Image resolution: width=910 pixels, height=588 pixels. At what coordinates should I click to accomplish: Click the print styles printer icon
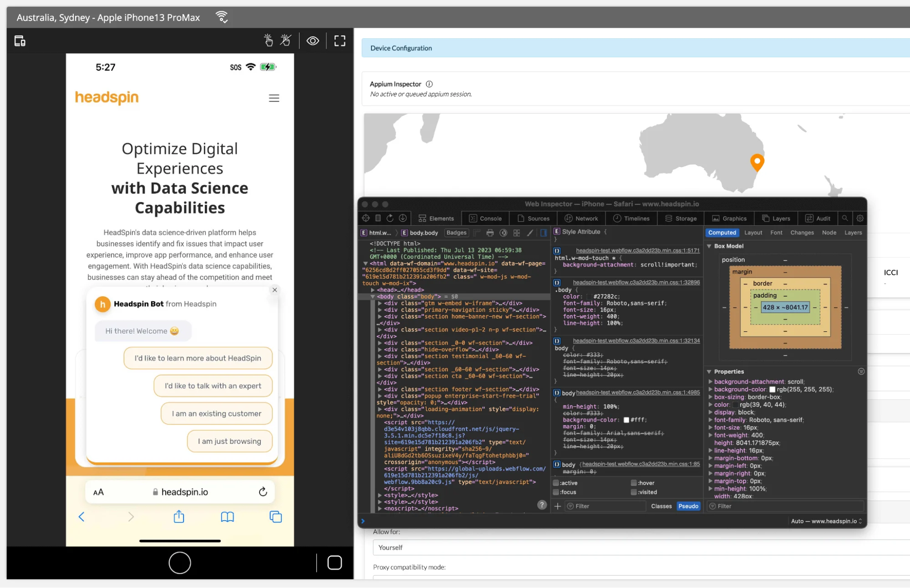pyautogui.click(x=490, y=233)
